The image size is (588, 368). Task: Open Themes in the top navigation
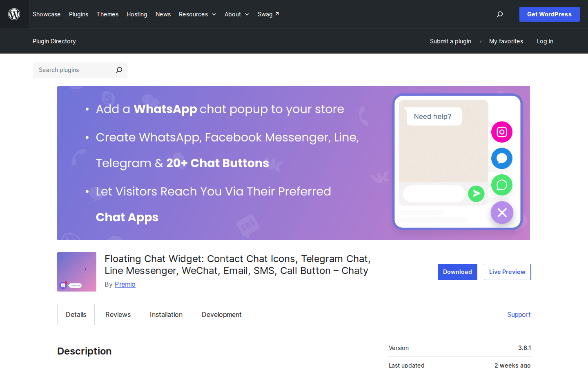(107, 14)
